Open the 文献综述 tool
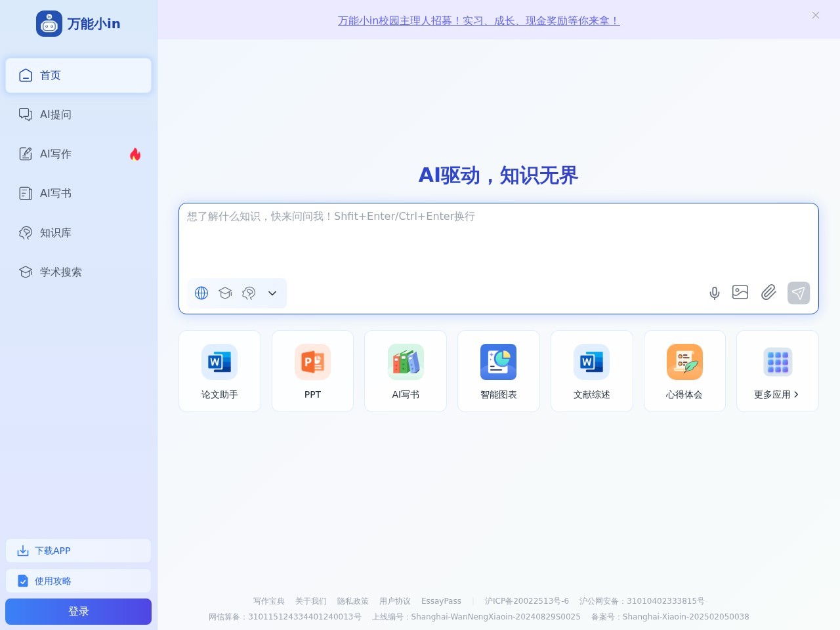840x630 pixels. click(x=591, y=370)
